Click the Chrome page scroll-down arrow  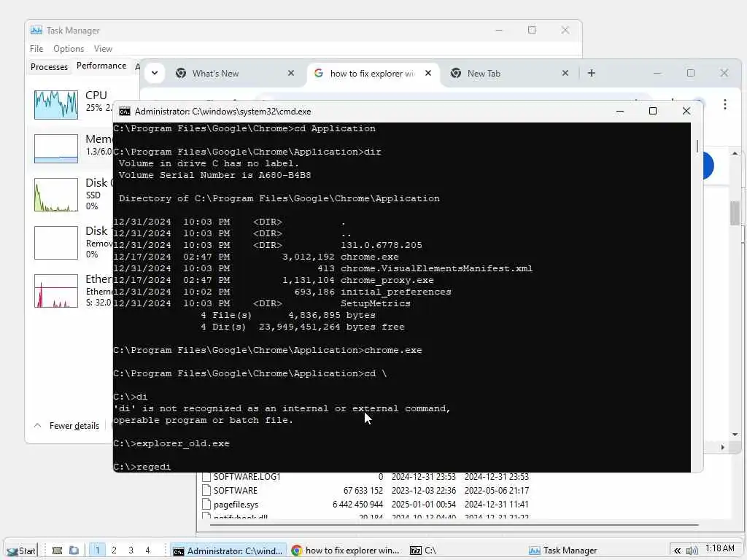coord(735,435)
